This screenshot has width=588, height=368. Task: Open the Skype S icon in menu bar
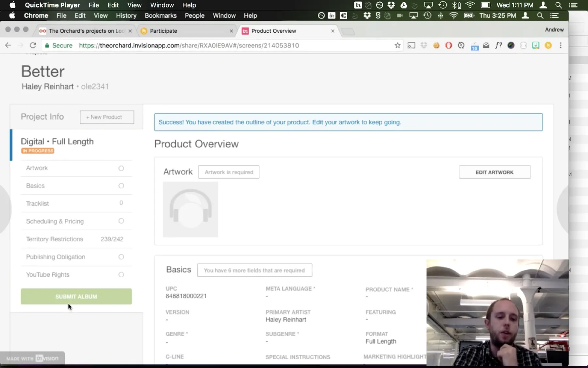378,15
